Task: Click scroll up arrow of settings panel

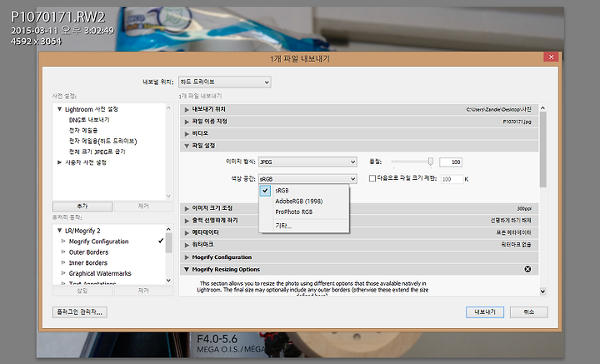Action: (542, 108)
